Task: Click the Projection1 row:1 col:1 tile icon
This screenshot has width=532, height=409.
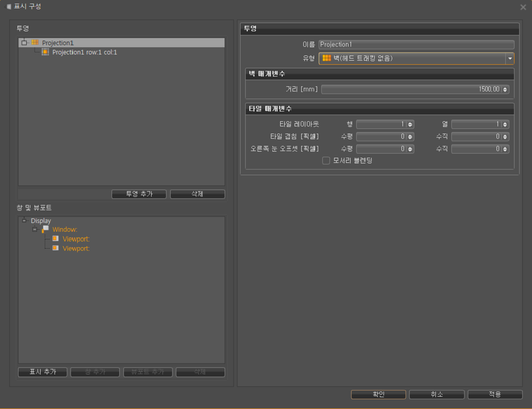Action: coord(45,52)
